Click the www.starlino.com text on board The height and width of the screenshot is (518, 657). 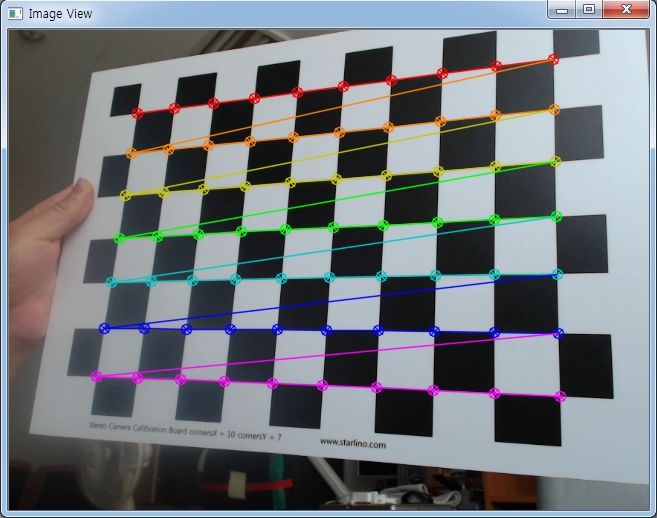point(353,443)
